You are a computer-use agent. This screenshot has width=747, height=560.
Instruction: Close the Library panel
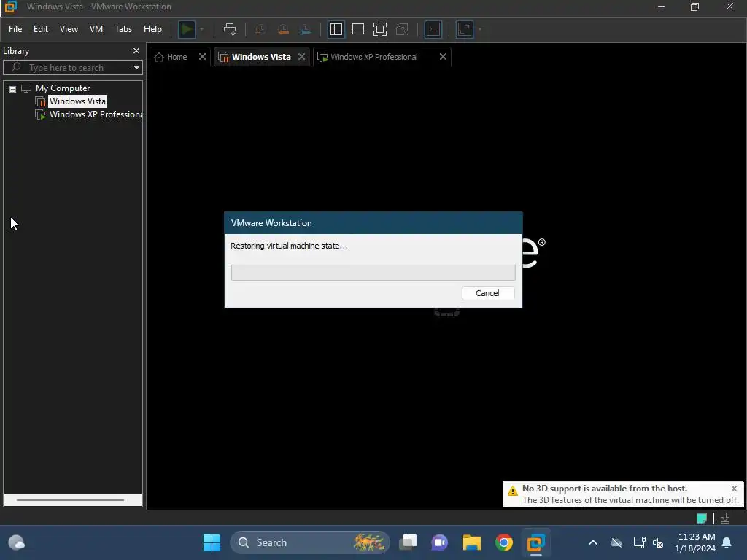[x=136, y=50]
